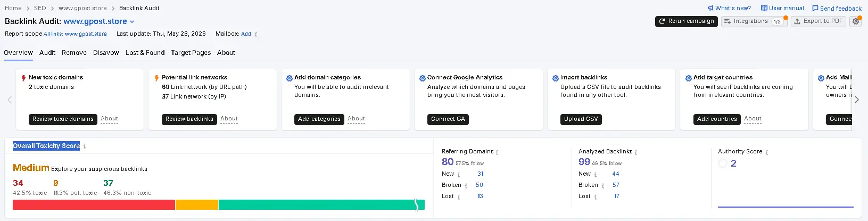Click info icon beside Overall Toxicity Score

85,146
